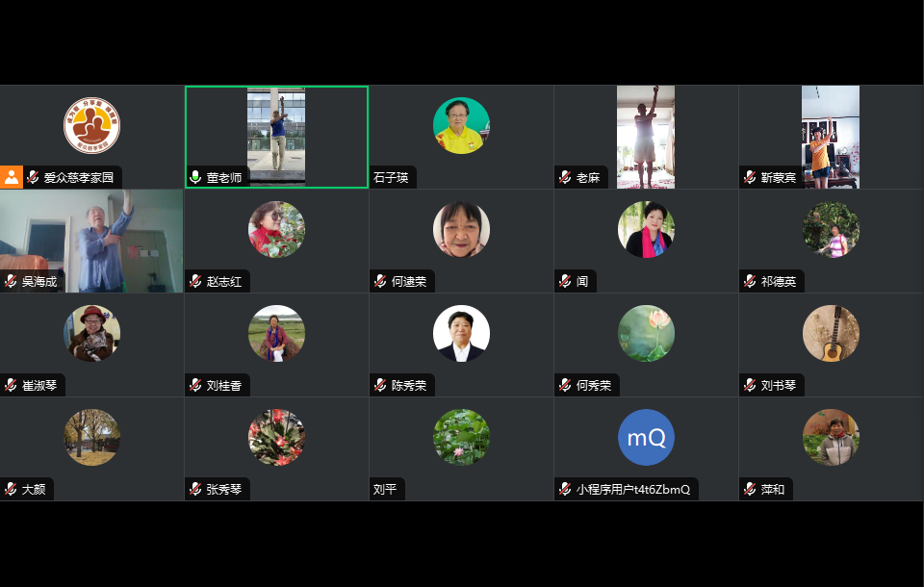924x587 pixels.
Task: Select the red flower avatar of 张秀琴
Action: click(276, 437)
